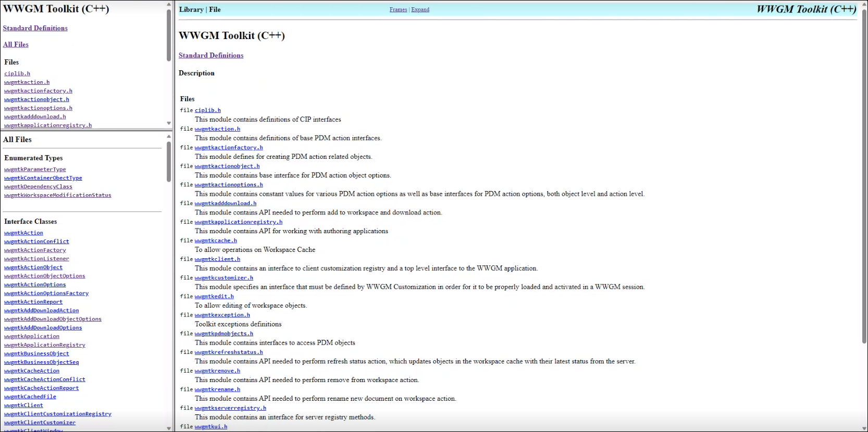
Task: Open the wwgmtkActionObjectOptions interface class
Action: pos(45,276)
